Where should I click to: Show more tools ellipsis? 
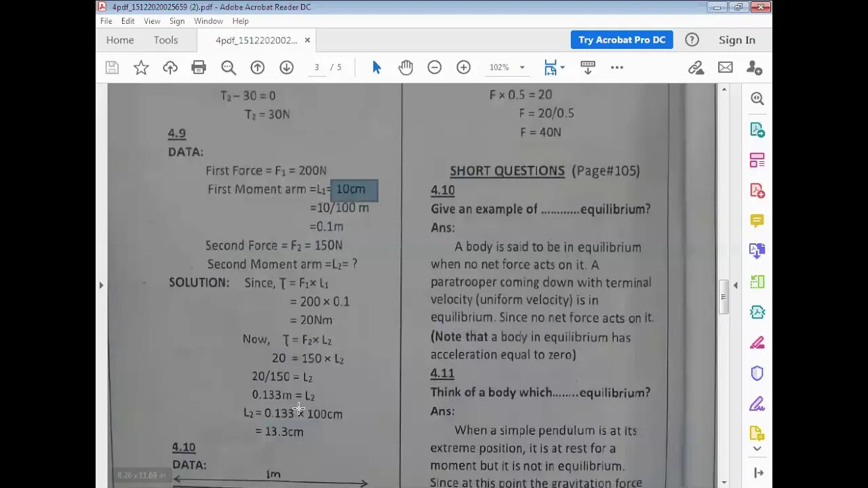coord(617,67)
